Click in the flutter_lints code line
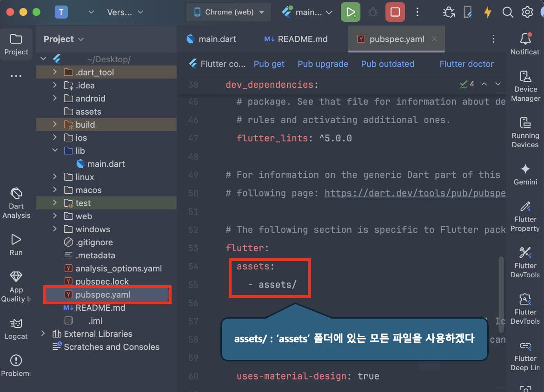Image resolution: width=544 pixels, height=392 pixels. pos(294,138)
